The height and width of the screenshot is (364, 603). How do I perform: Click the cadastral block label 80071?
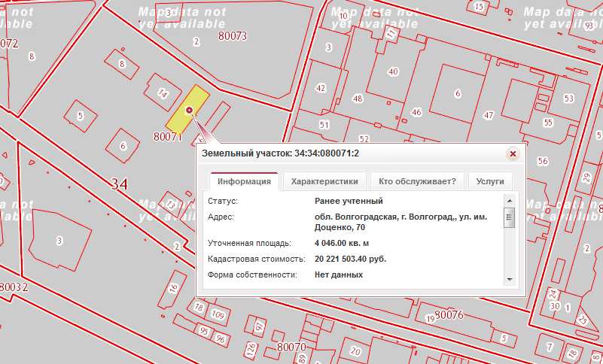[x=167, y=136]
